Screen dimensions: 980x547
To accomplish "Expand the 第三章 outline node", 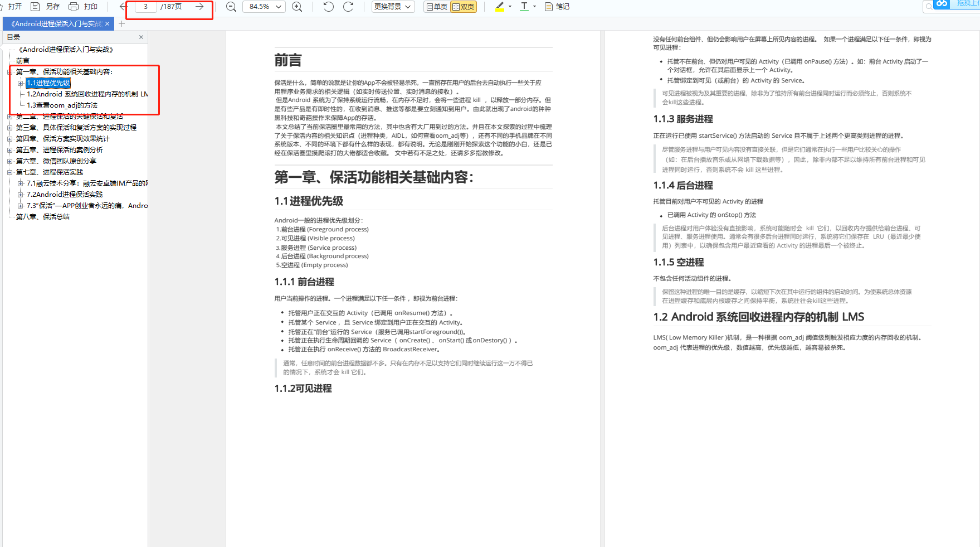I will pos(9,128).
